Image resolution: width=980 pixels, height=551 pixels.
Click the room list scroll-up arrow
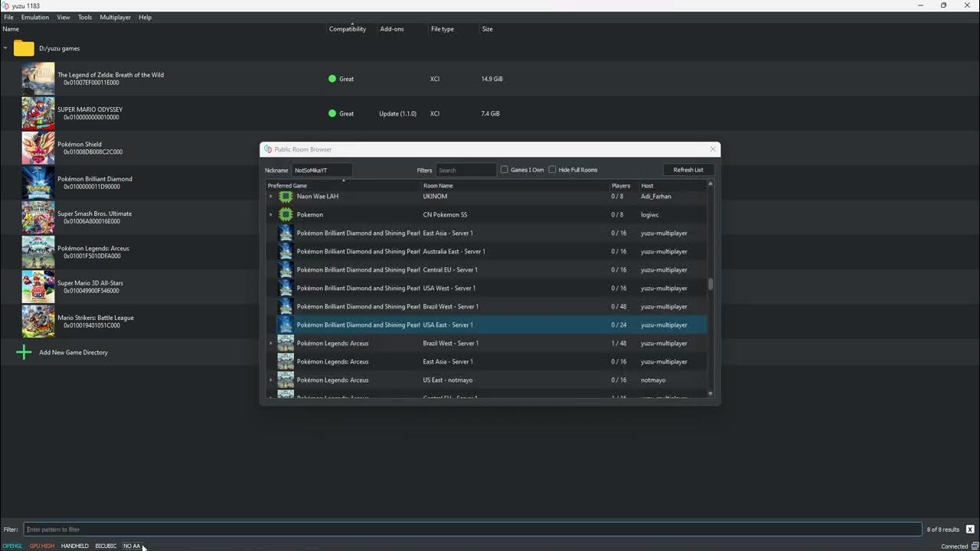point(710,184)
